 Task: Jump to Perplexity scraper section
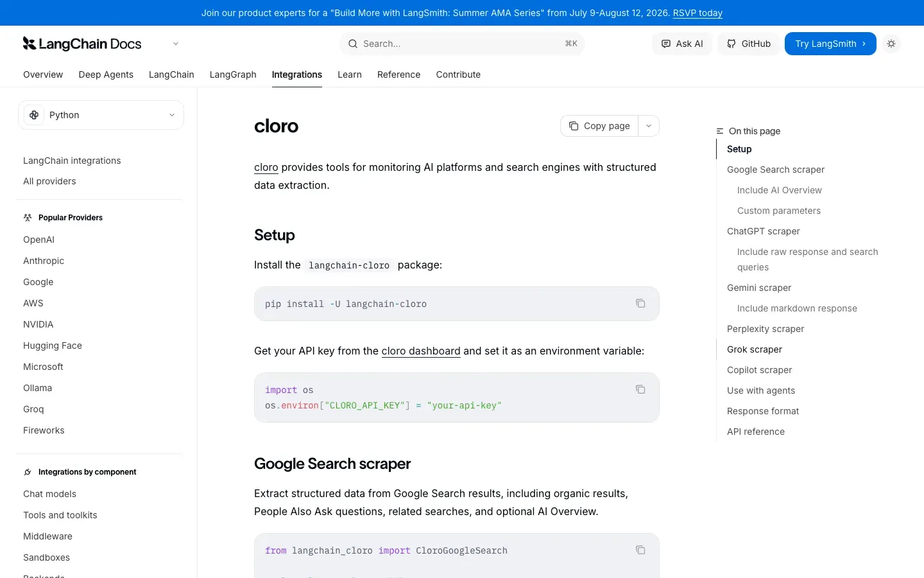point(766,329)
